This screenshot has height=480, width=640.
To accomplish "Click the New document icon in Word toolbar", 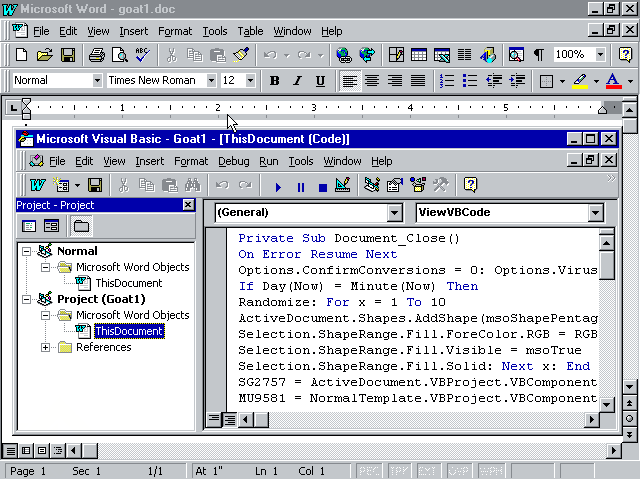I will [22, 55].
